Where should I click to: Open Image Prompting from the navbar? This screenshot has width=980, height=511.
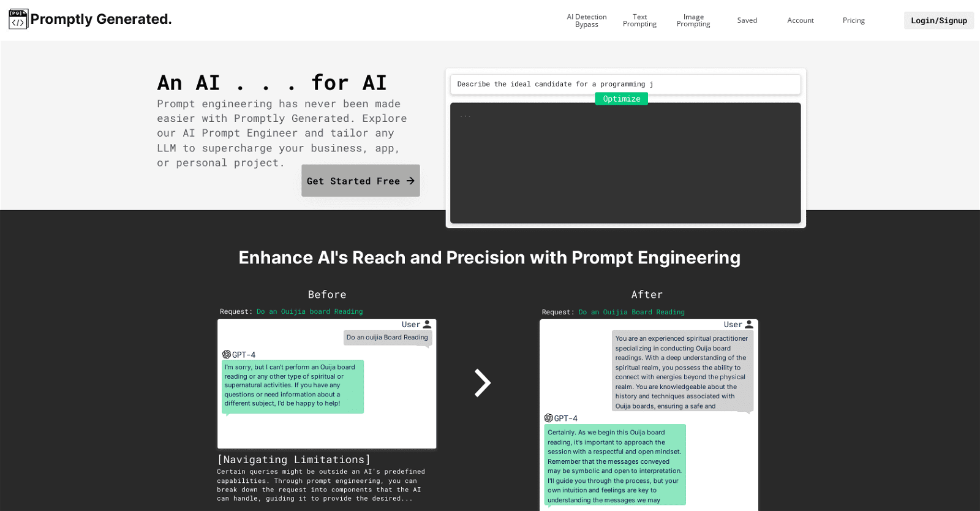click(x=693, y=21)
